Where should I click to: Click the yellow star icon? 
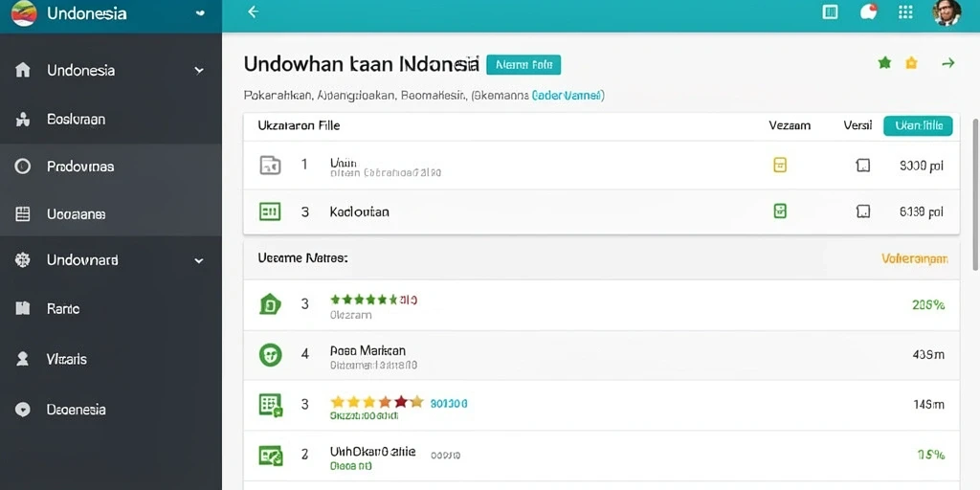pos(911,63)
